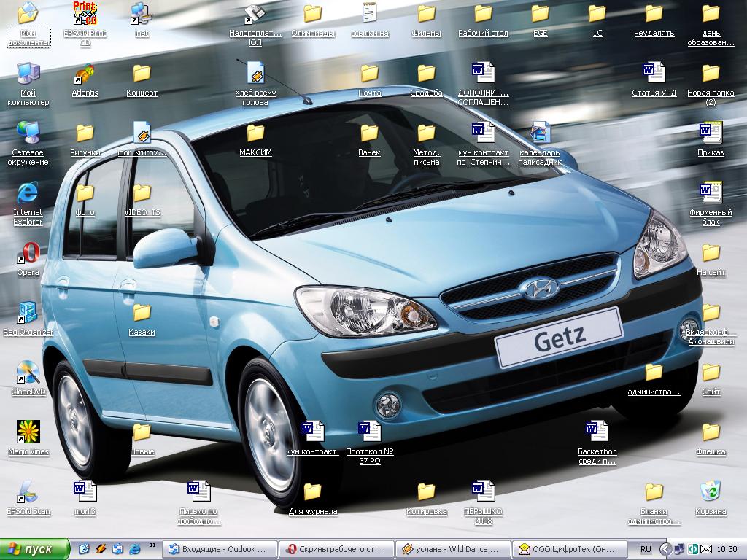Select the Фирменный блак document
This screenshot has width=747, height=560.
click(x=711, y=203)
